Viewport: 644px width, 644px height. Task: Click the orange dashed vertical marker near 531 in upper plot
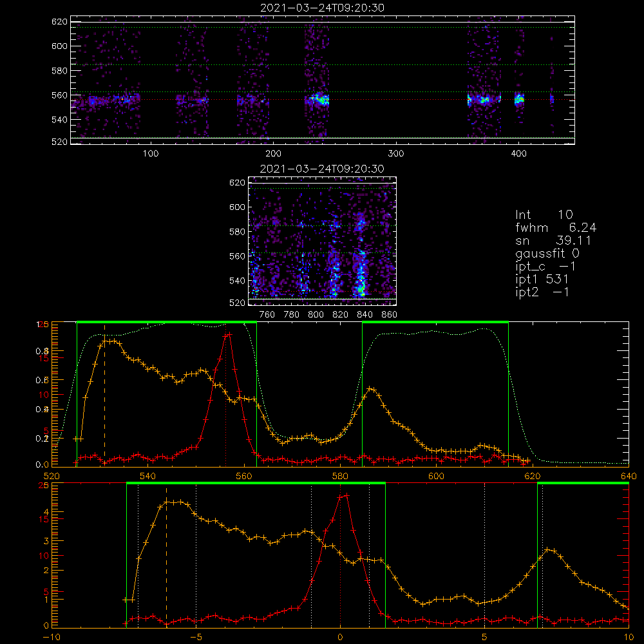tap(104, 394)
